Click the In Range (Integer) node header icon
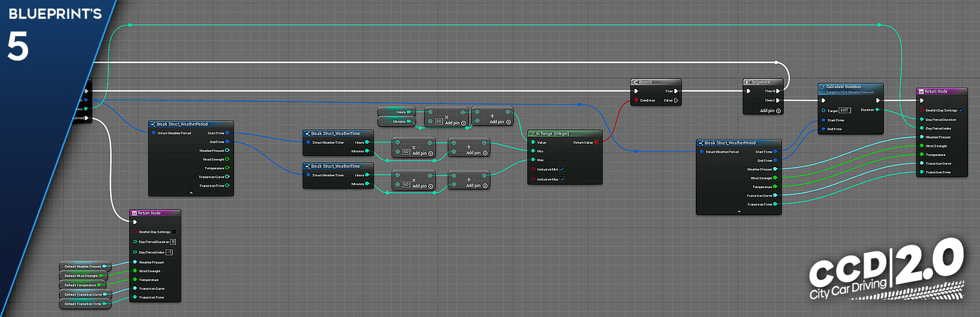Viewport: 980px width, 317px height. point(533,133)
